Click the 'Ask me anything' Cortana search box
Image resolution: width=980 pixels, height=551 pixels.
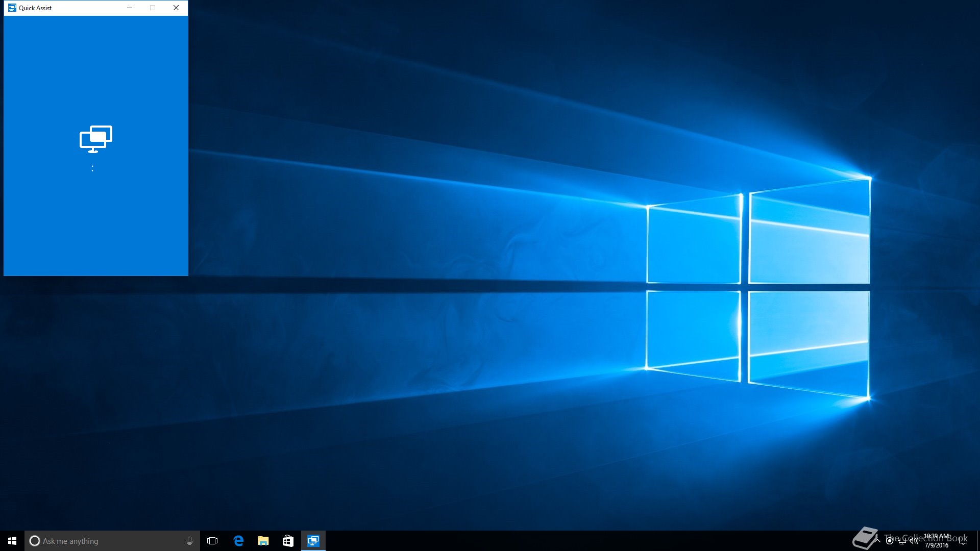(112, 541)
